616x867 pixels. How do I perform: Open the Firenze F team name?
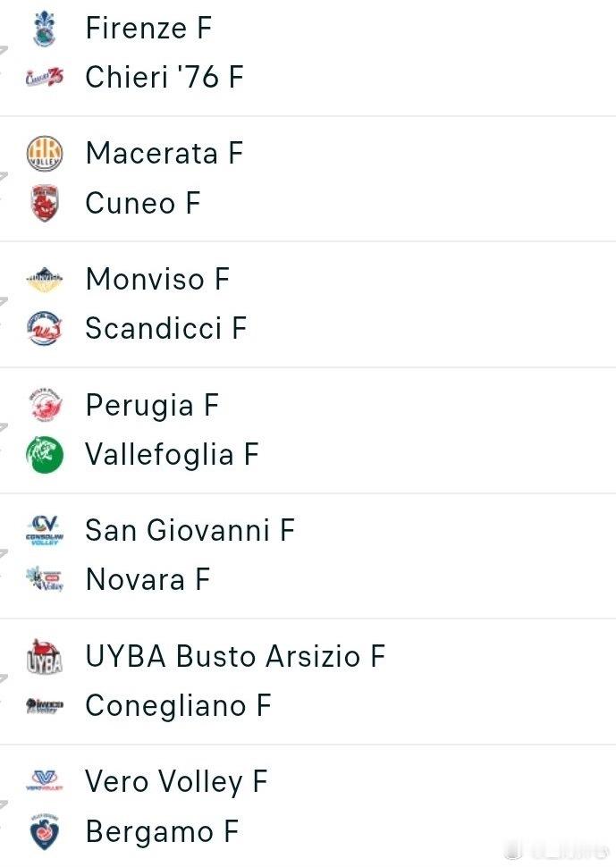tap(148, 28)
